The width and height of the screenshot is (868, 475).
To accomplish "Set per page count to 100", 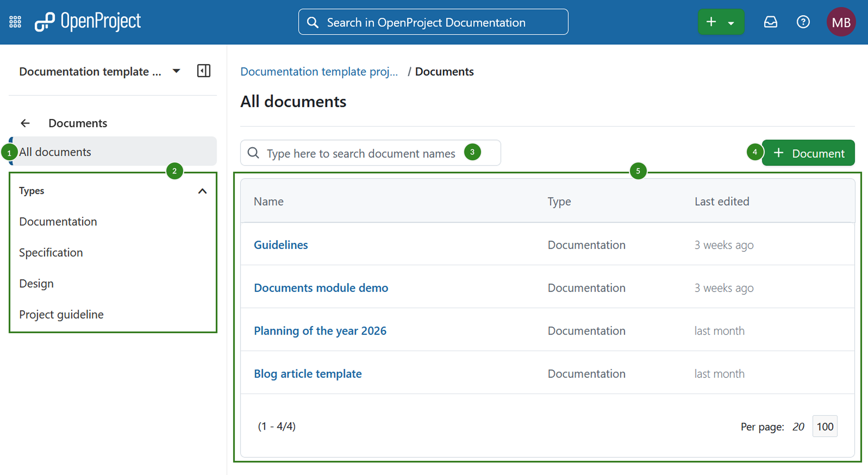I will (825, 426).
